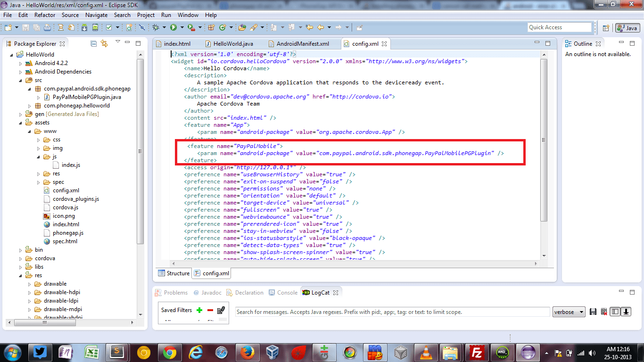Open the Android Virtual Device Manager icon
The width and height of the screenshot is (644, 362).
(x=95, y=28)
